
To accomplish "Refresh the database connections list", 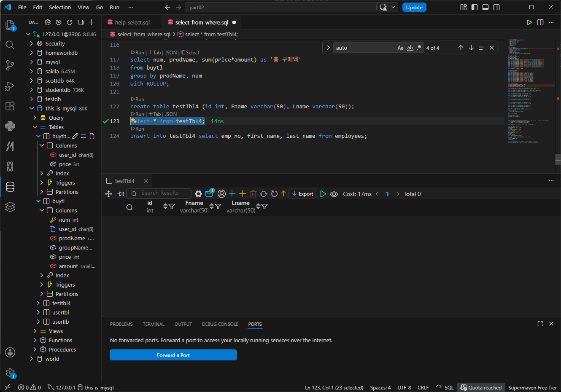I will point(70,22).
